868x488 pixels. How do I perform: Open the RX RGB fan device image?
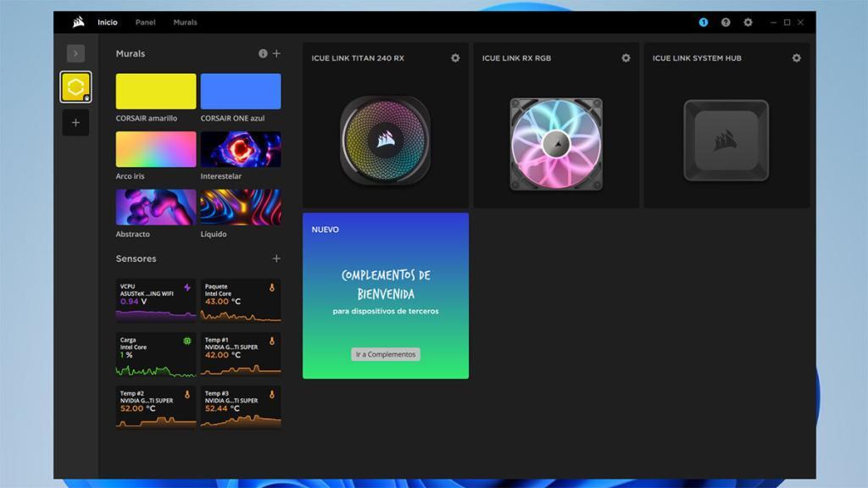point(556,144)
